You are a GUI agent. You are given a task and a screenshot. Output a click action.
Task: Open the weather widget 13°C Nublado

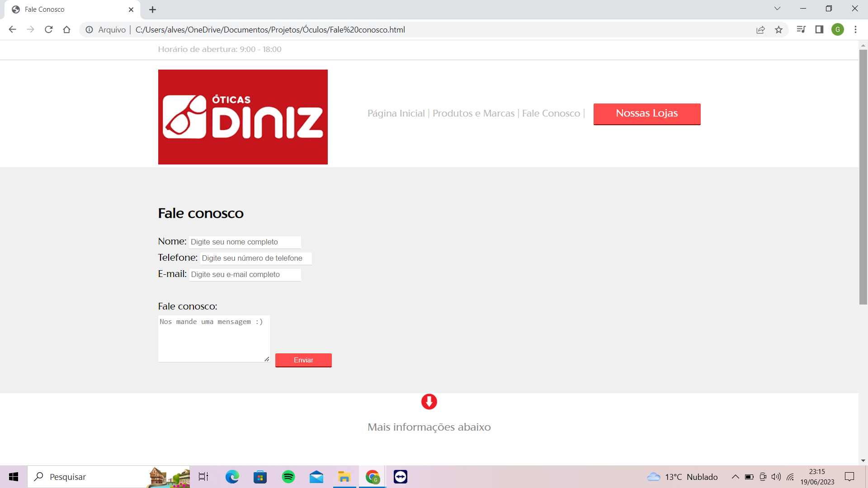click(682, 477)
